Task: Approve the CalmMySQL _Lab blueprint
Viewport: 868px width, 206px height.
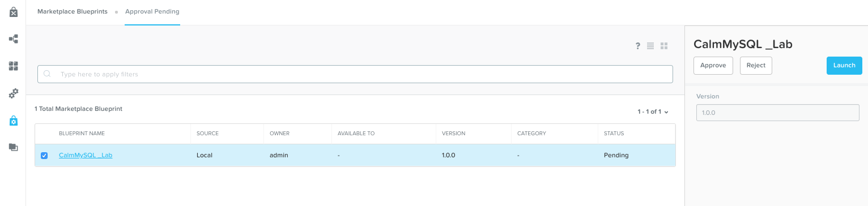Action: pyautogui.click(x=713, y=66)
